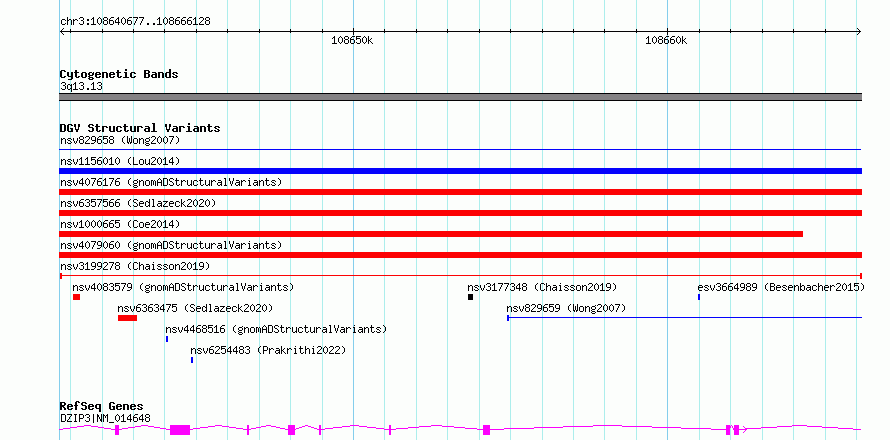Click the black nsv3177348 square marker
Image resolution: width=890 pixels, height=440 pixels.
coord(471,297)
